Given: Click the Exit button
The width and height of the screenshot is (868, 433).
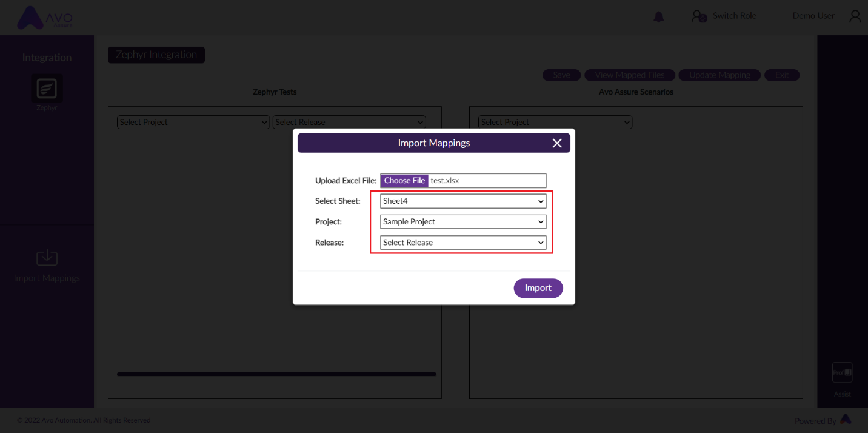Looking at the screenshot, I should pos(782,75).
